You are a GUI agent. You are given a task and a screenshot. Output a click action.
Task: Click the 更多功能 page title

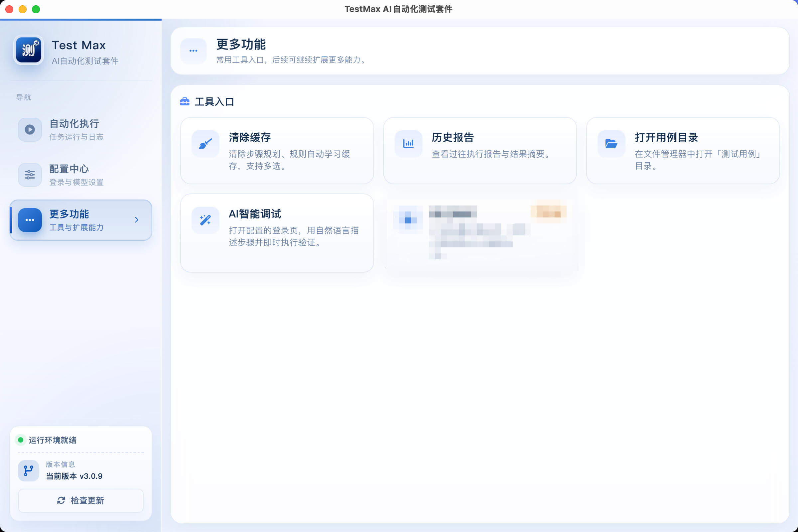coord(241,45)
